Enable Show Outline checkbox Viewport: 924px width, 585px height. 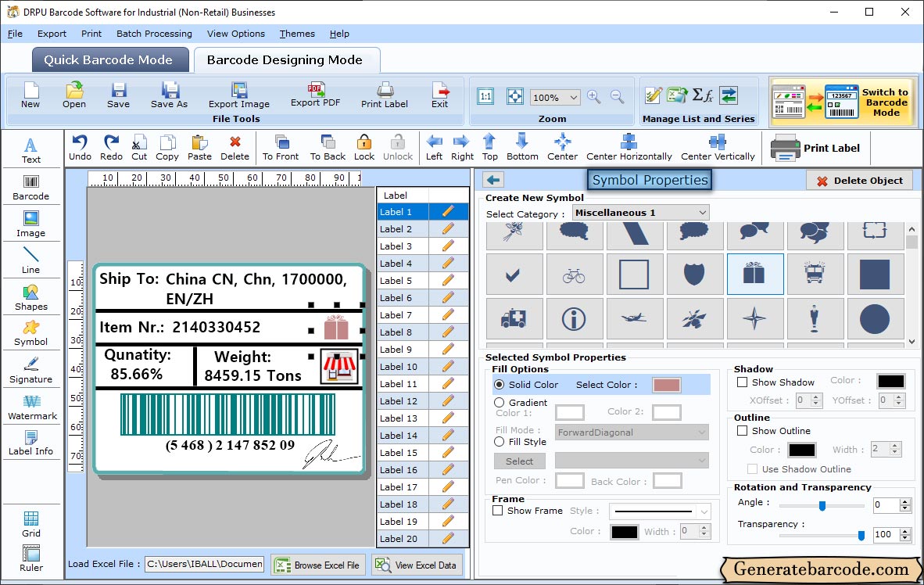tap(743, 430)
